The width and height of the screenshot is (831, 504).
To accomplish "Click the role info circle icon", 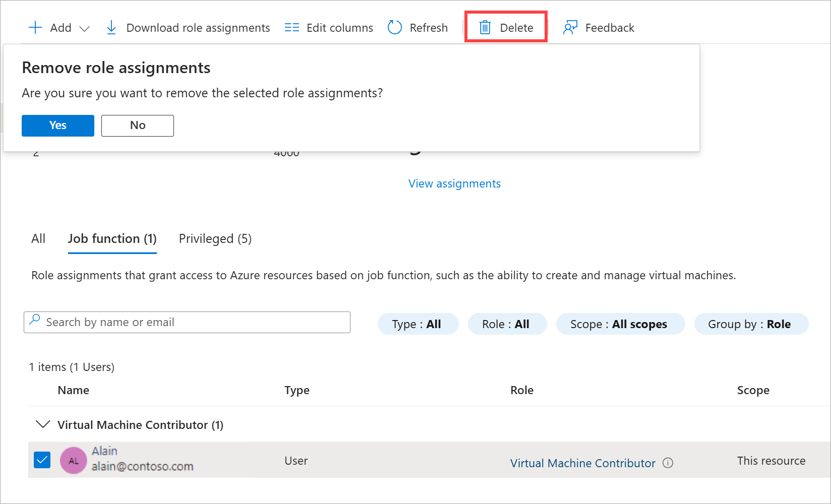I will (668, 463).
